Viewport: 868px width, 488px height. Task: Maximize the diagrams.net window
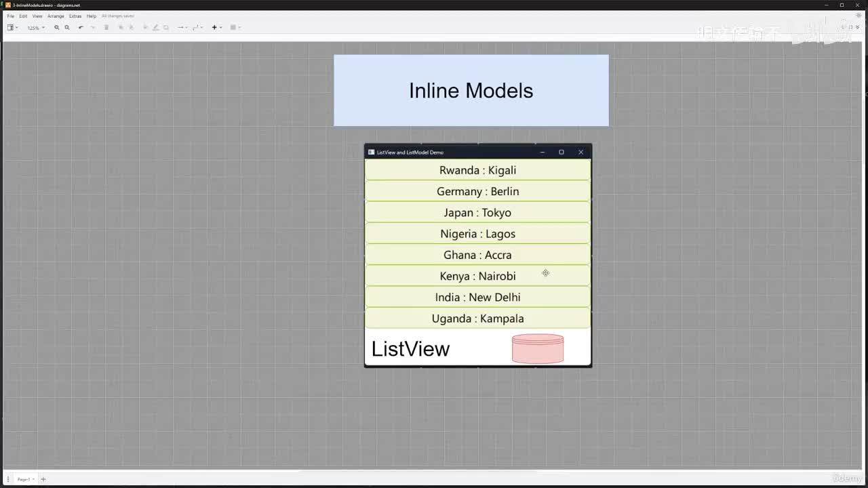click(842, 5)
